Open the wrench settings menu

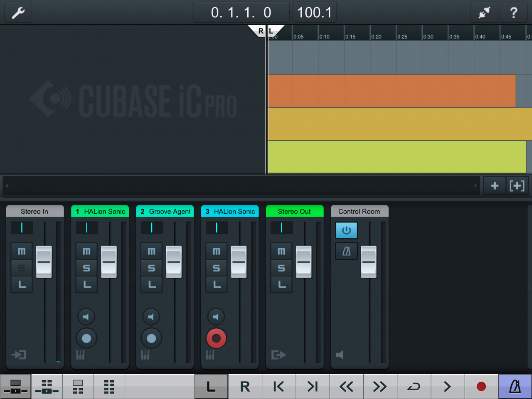(18, 12)
